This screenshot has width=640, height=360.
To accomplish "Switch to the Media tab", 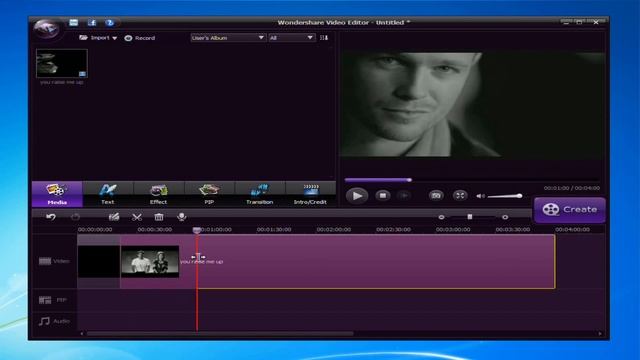I will tap(57, 194).
